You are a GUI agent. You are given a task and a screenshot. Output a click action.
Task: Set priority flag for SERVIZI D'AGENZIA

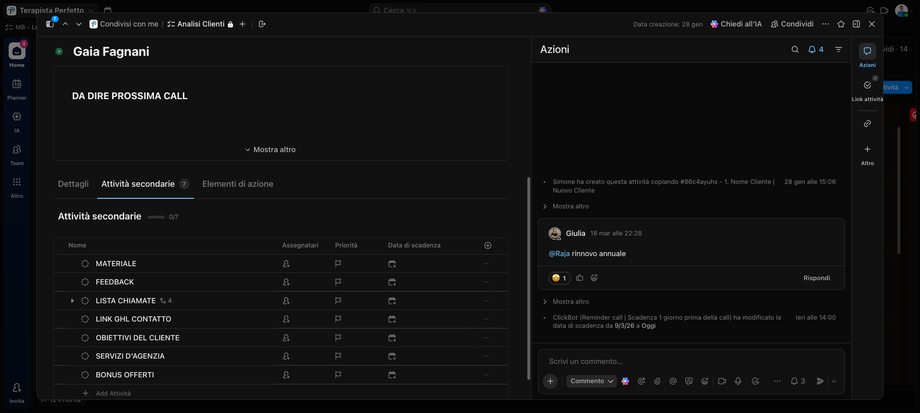[x=338, y=356]
